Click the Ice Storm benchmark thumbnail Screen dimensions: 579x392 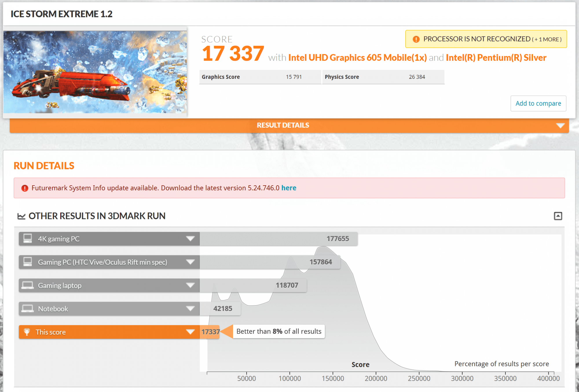pos(95,72)
